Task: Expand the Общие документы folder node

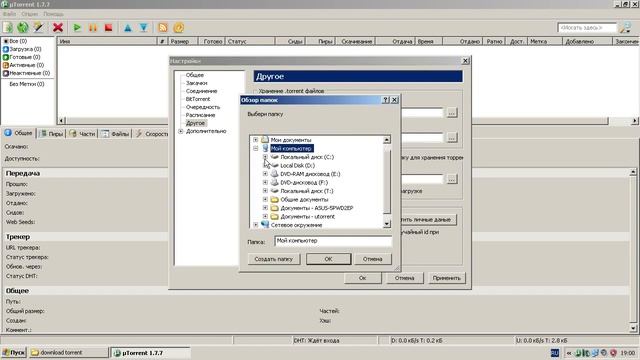Action: pos(265,199)
